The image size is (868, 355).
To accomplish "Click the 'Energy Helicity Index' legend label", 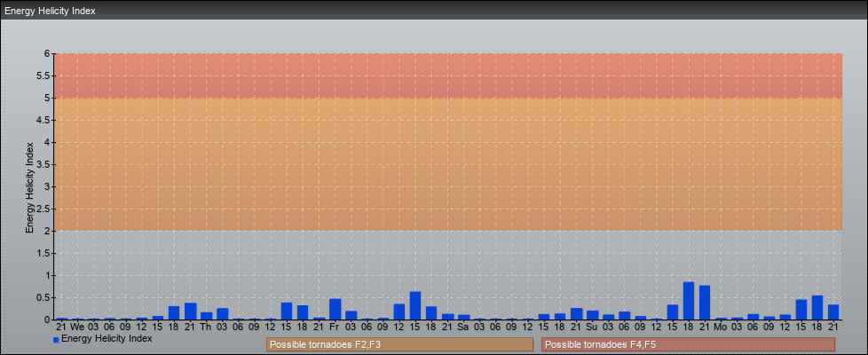I will pyautogui.click(x=107, y=338).
